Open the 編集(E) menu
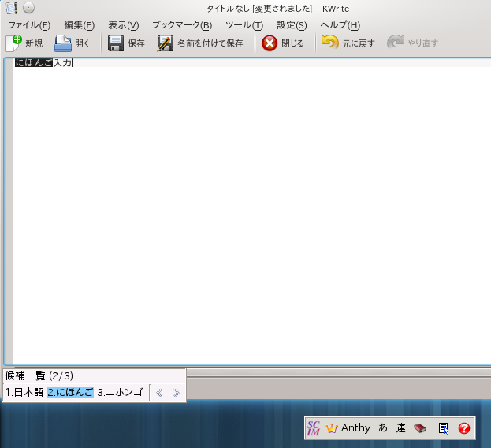The image size is (491, 448). pos(80,25)
